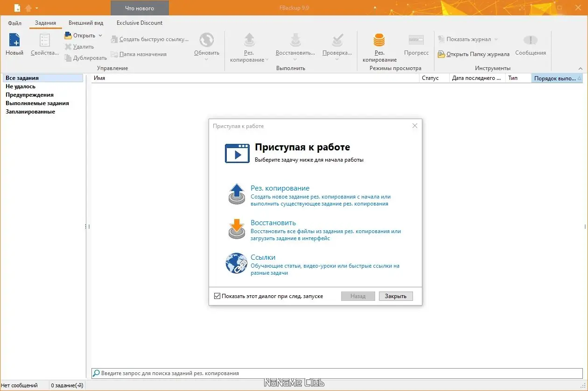
Task: Uncheck Показать этот диалог при след. запуске
Action: 217,296
